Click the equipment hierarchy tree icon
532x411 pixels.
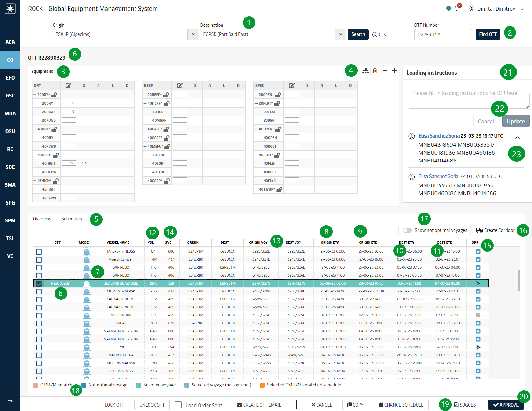click(x=366, y=71)
